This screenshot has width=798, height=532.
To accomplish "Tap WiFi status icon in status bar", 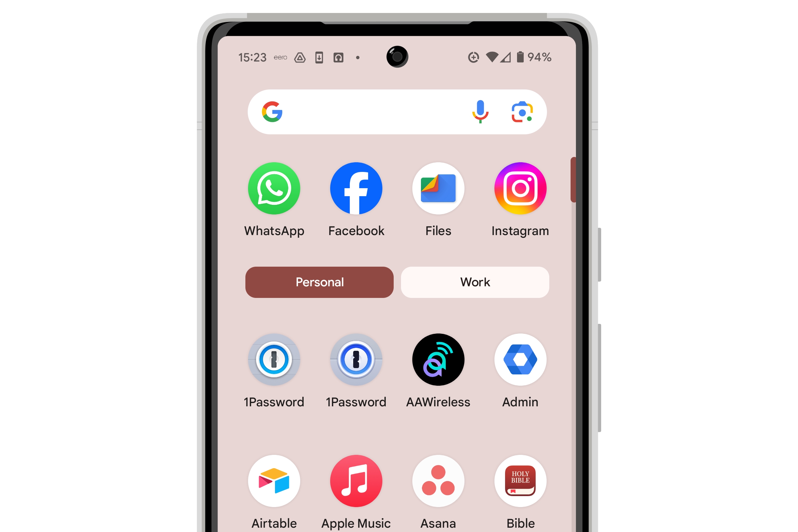I will (x=487, y=56).
